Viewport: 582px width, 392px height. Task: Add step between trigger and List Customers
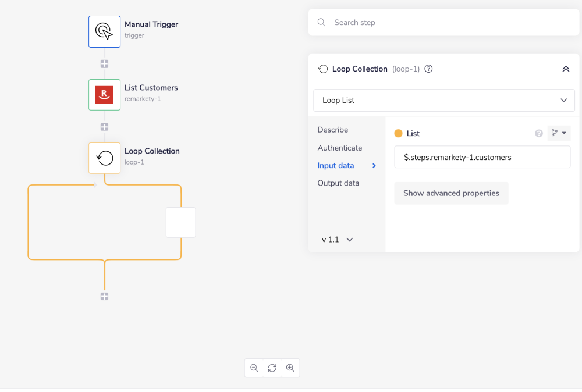[x=104, y=64]
